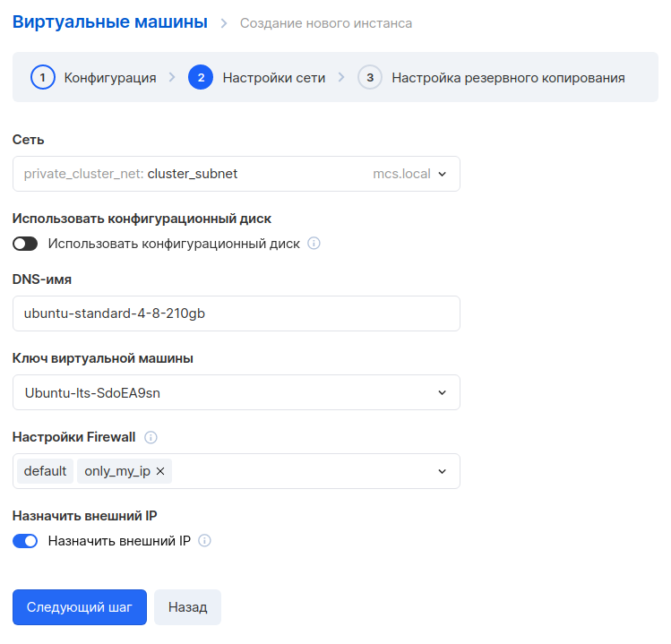This screenshot has width=671, height=644.
Task: Enable the Использовать конфигурационный диск switch
Action: (x=25, y=244)
